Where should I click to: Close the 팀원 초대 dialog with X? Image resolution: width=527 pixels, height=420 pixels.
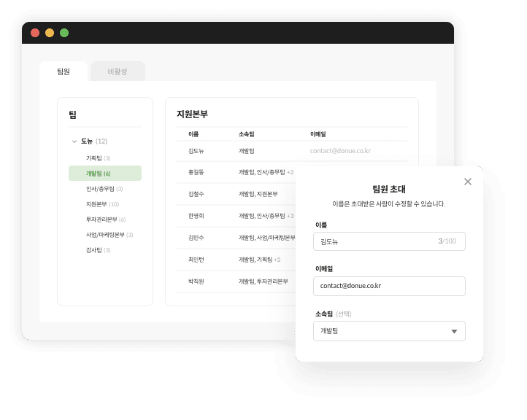(x=468, y=182)
